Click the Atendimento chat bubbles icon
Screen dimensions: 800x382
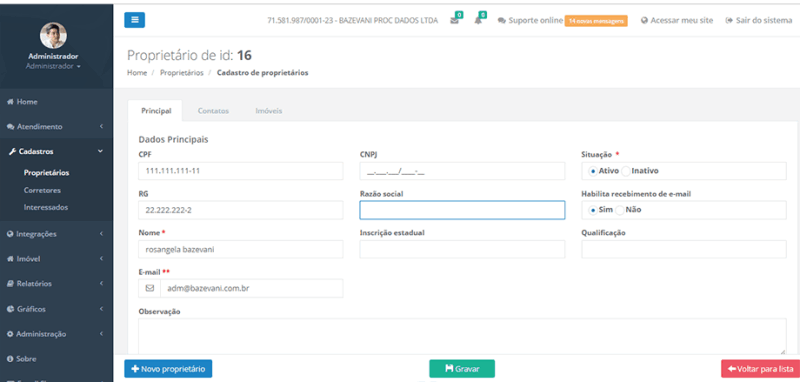(x=10, y=127)
